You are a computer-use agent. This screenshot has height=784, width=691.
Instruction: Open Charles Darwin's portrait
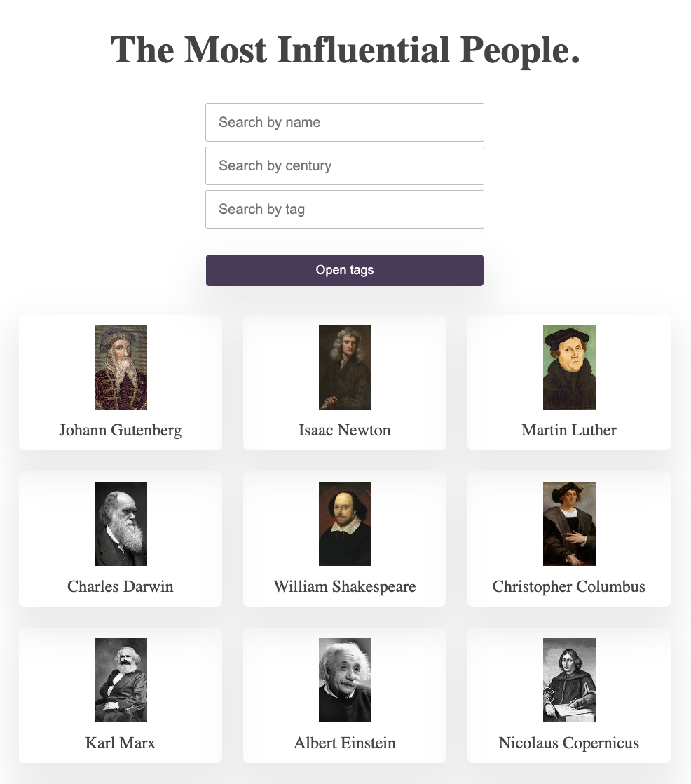click(x=121, y=523)
